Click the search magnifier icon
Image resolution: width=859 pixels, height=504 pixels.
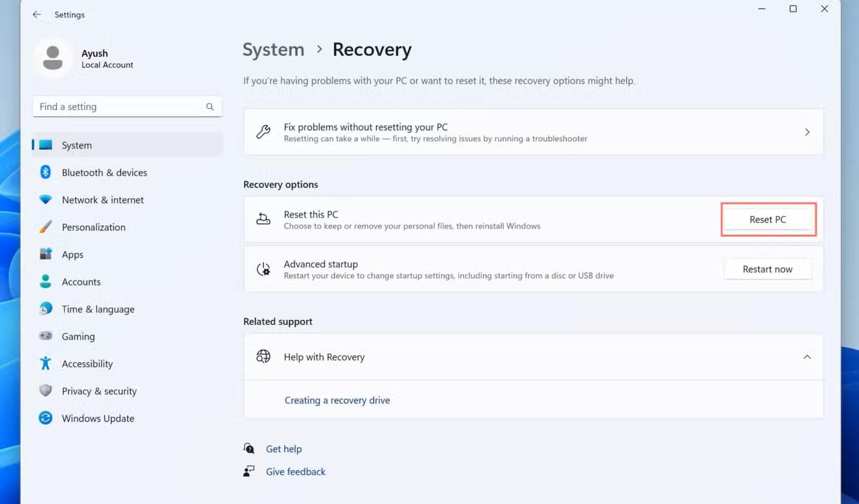tap(210, 107)
